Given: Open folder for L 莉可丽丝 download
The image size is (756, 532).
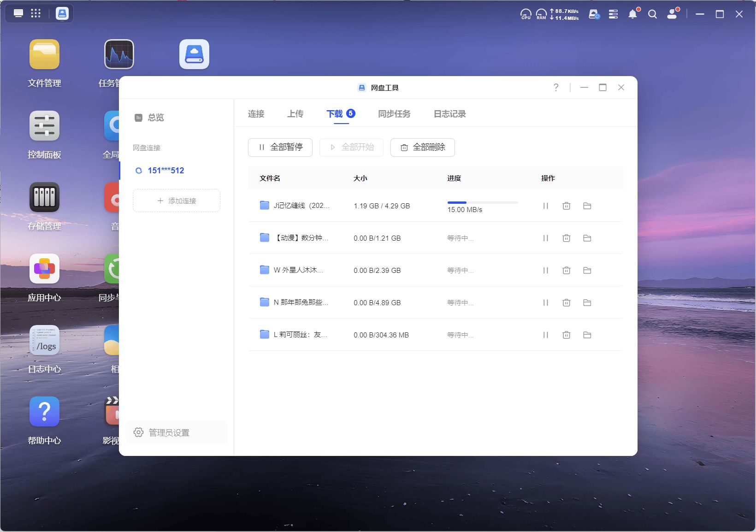Looking at the screenshot, I should (587, 335).
